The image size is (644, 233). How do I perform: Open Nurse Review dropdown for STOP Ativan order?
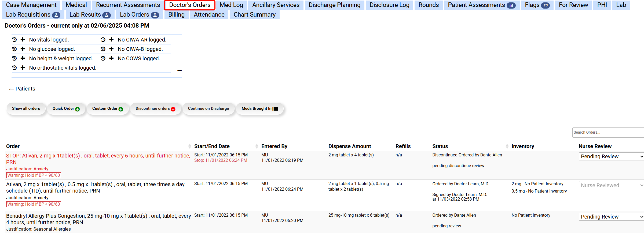tap(611, 156)
